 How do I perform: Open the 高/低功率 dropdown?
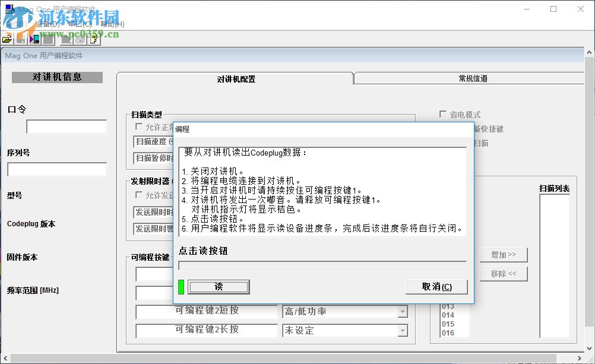click(x=404, y=311)
